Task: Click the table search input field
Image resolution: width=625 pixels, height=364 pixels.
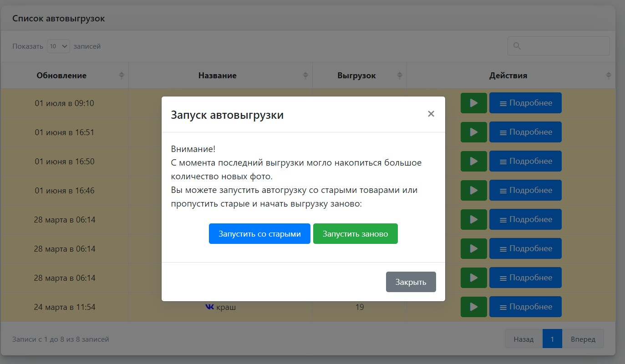Action: 559,46
